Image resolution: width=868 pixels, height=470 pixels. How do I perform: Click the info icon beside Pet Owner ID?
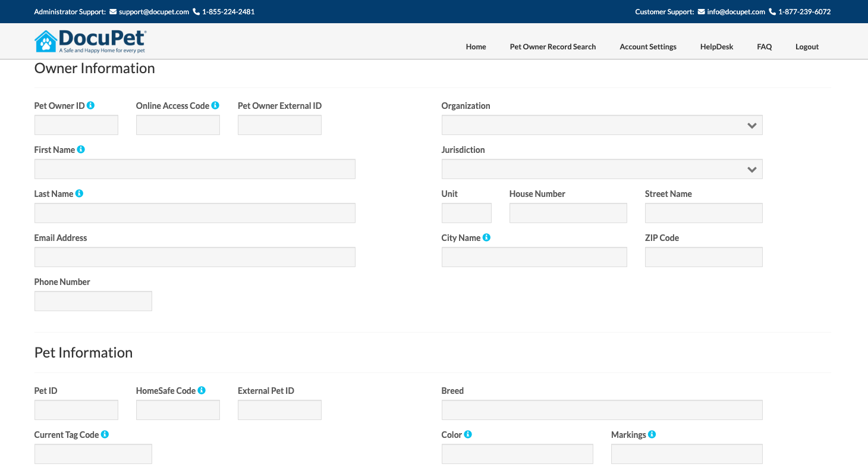click(90, 105)
